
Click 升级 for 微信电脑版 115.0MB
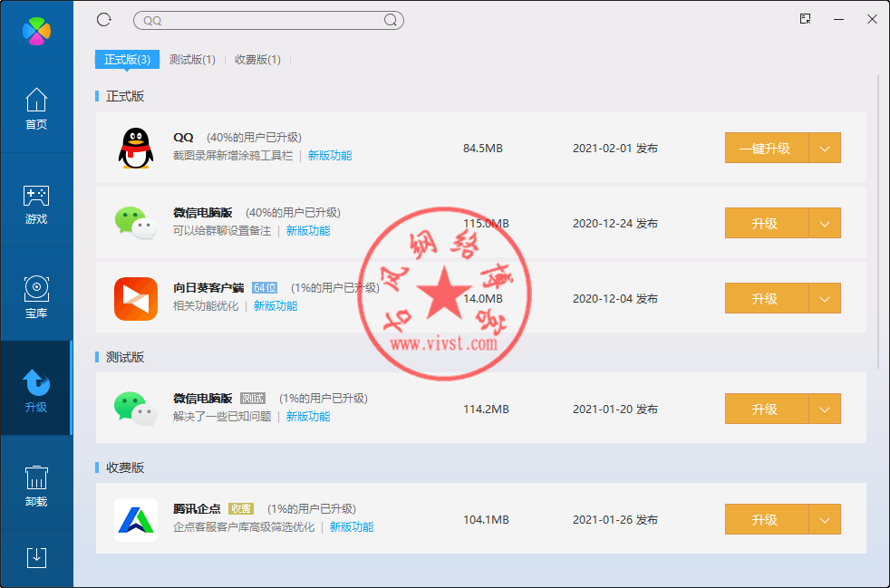766,223
